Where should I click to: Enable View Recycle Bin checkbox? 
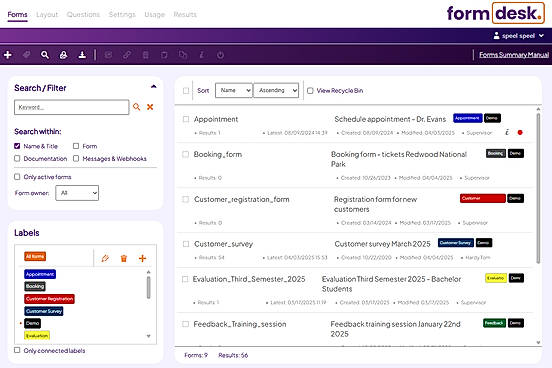(x=310, y=91)
